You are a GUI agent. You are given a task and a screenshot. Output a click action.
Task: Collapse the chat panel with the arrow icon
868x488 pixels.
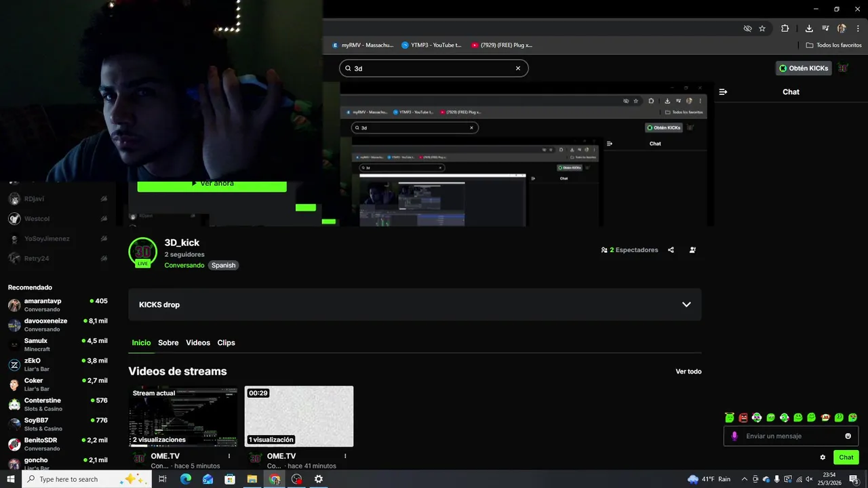(723, 91)
